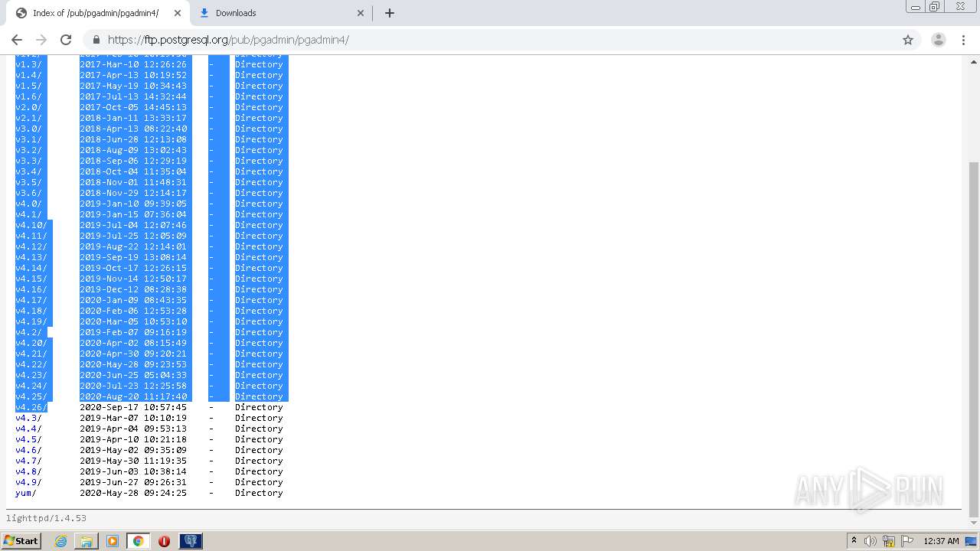Open the v4.3/ directory link
This screenshot has height=551, width=980.
coord(28,418)
